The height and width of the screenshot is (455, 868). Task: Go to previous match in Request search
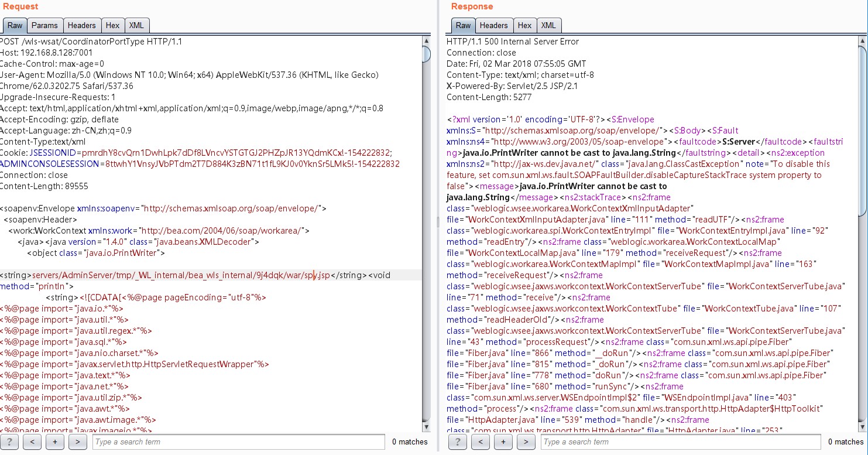click(x=32, y=442)
